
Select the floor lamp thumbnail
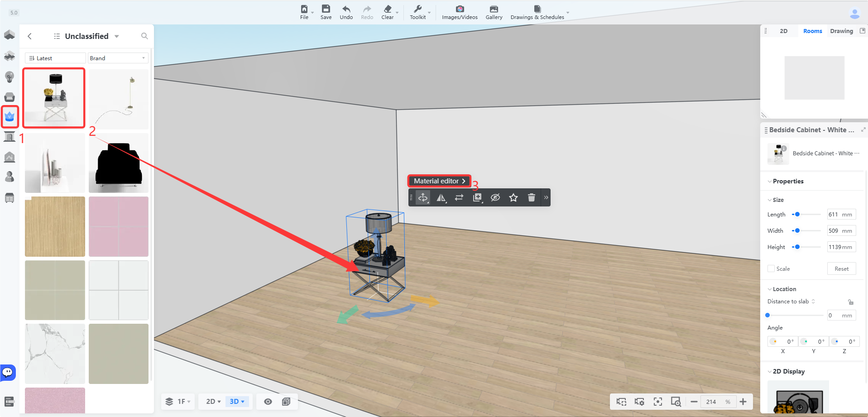(x=119, y=99)
